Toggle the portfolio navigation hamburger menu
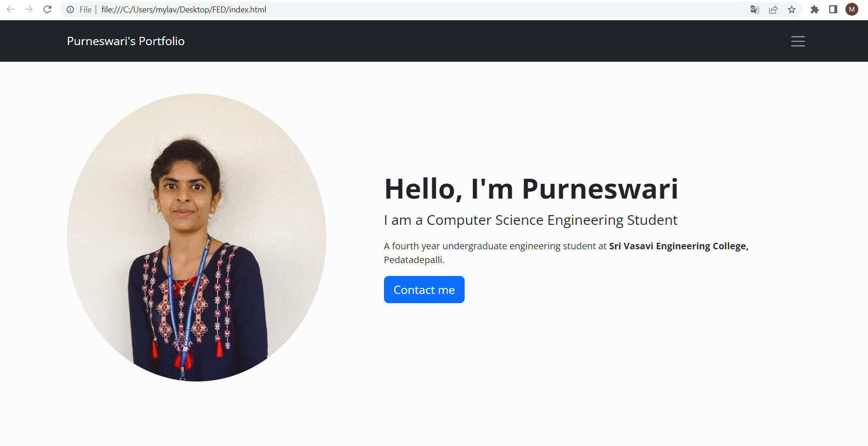This screenshot has width=868, height=446. click(x=798, y=41)
